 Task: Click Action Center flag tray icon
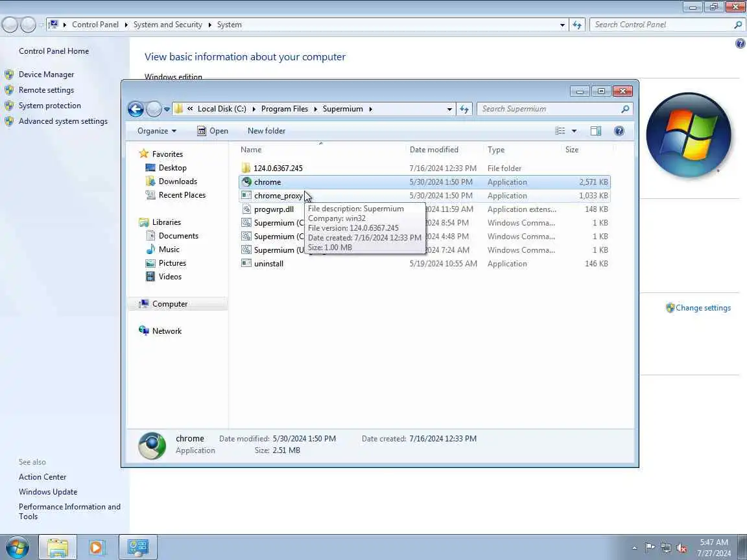[649, 548]
